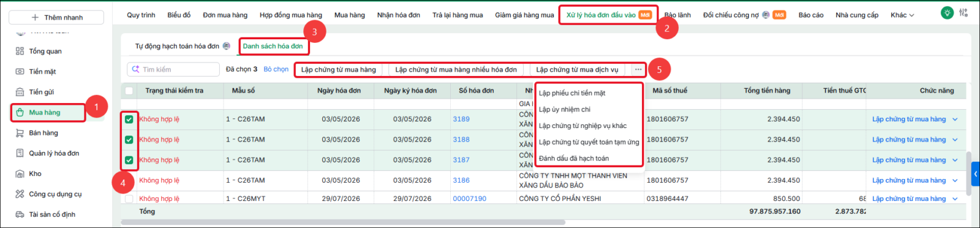This screenshot has height=228, width=980.
Task: Expand function chevron for invoice 00007190 row
Action: pos(955,199)
